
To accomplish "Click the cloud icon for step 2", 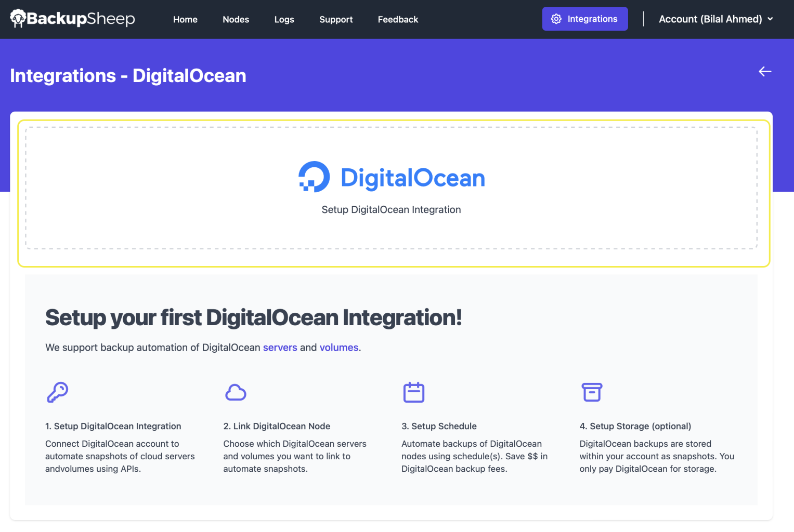I will click(x=236, y=392).
